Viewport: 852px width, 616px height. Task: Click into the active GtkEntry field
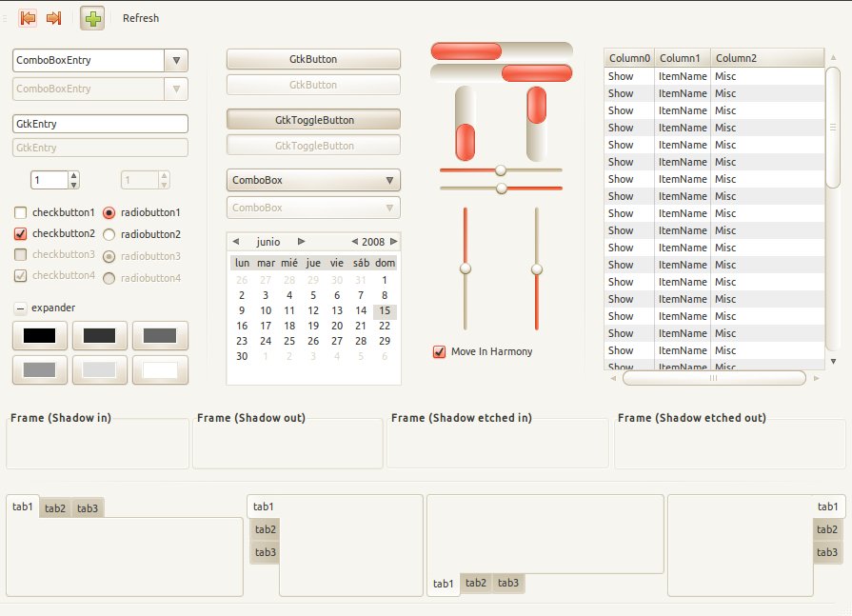tap(100, 124)
